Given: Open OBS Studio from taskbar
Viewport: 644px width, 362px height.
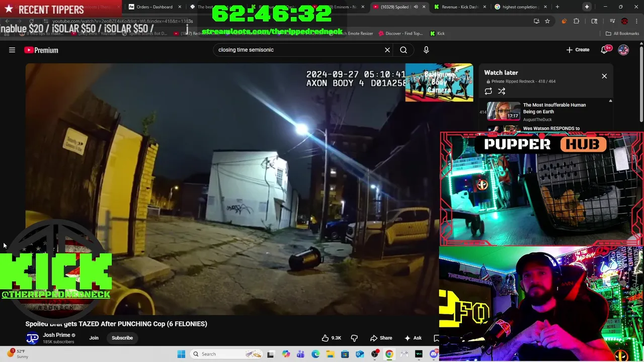Looking at the screenshot, I should tap(374, 354).
